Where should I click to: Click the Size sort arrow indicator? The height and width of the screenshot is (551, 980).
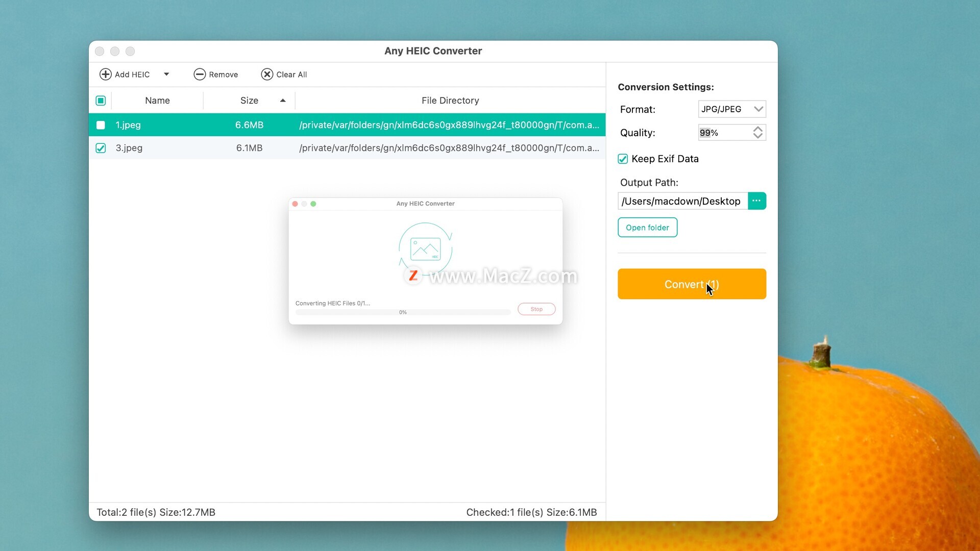pos(283,101)
